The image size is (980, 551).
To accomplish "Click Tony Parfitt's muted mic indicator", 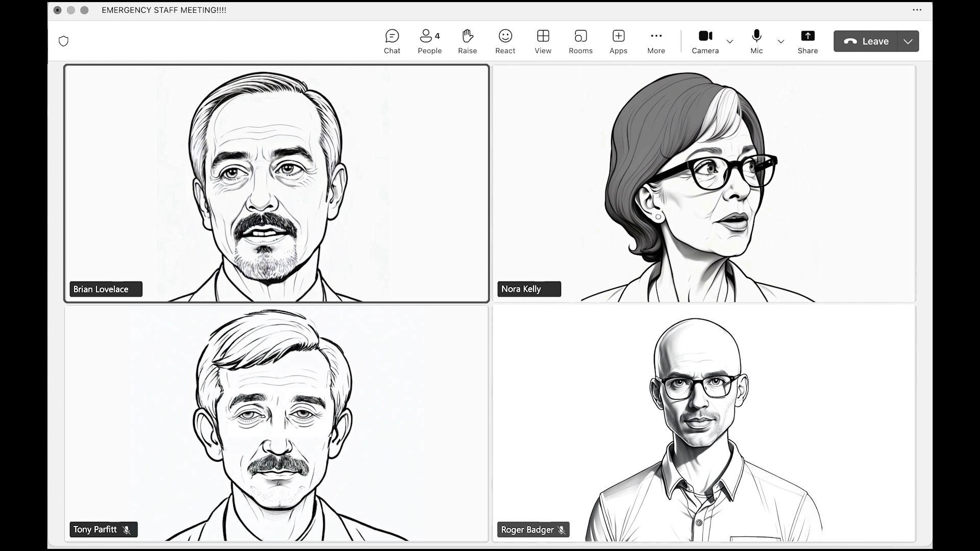I will point(127,530).
